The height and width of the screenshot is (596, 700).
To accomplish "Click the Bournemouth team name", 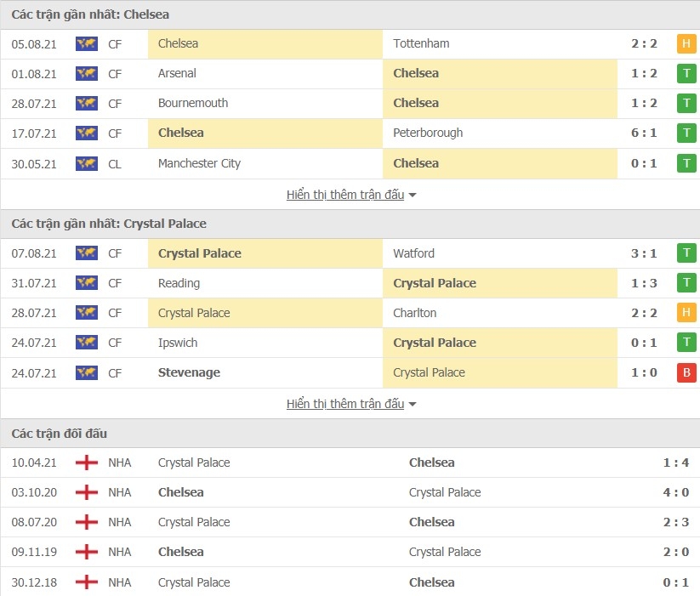I will (x=193, y=103).
